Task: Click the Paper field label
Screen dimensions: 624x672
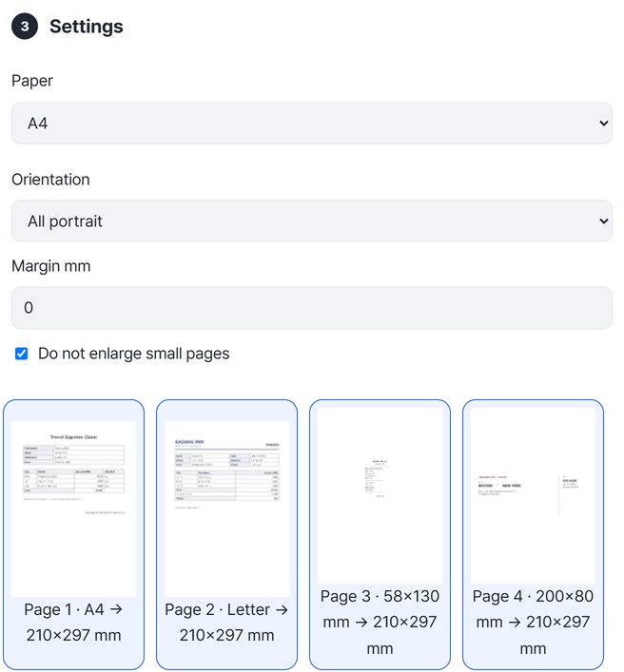Action: (32, 81)
